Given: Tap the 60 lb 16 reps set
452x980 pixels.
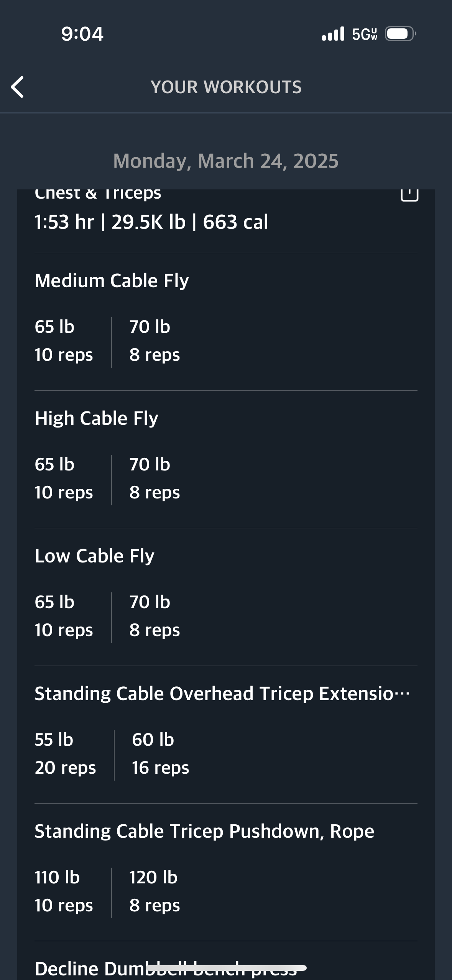Looking at the screenshot, I should point(160,754).
